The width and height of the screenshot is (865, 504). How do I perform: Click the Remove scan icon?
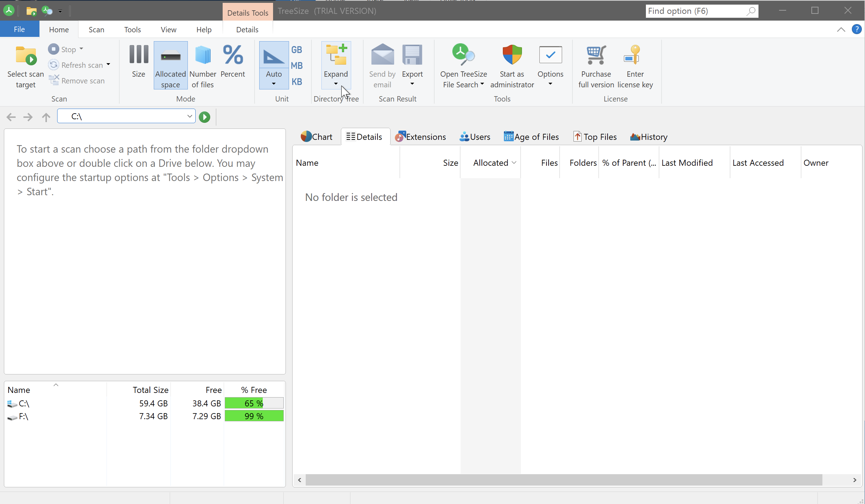[54, 81]
